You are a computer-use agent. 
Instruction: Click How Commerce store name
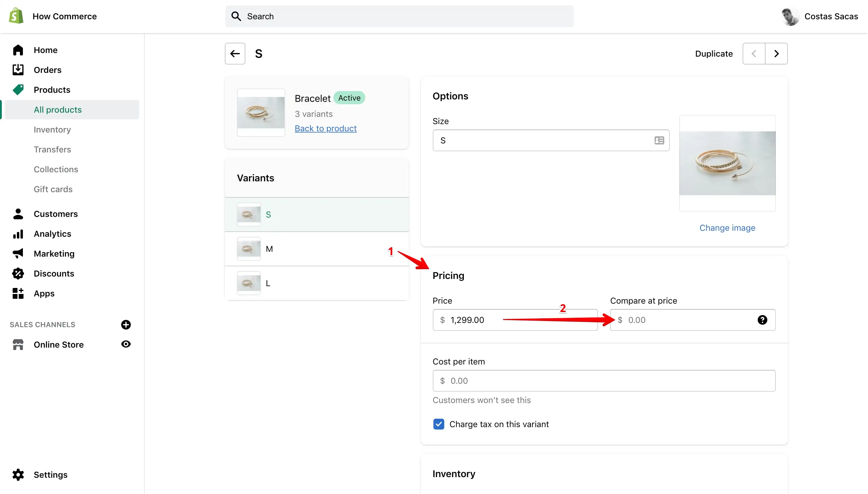(64, 16)
